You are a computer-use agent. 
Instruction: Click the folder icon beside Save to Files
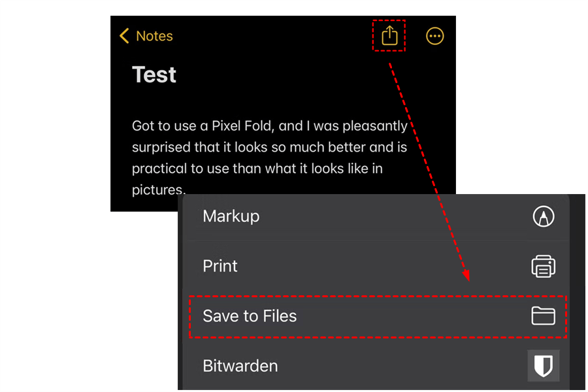[x=543, y=316]
